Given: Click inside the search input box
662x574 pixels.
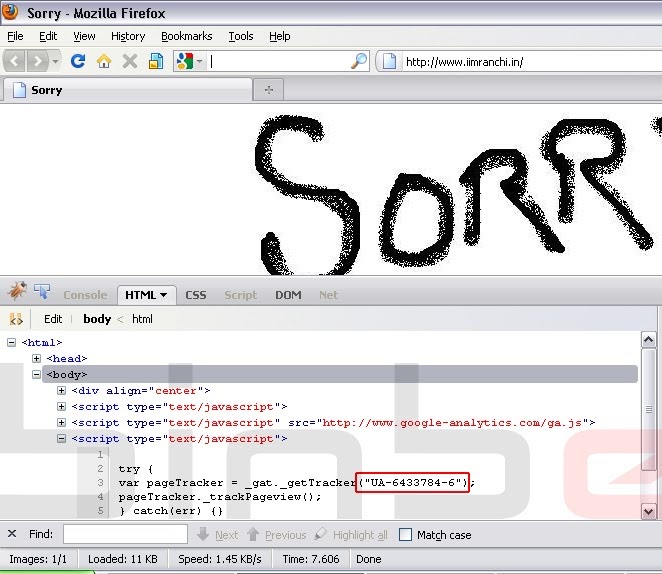Looking at the screenshot, I should [279, 62].
